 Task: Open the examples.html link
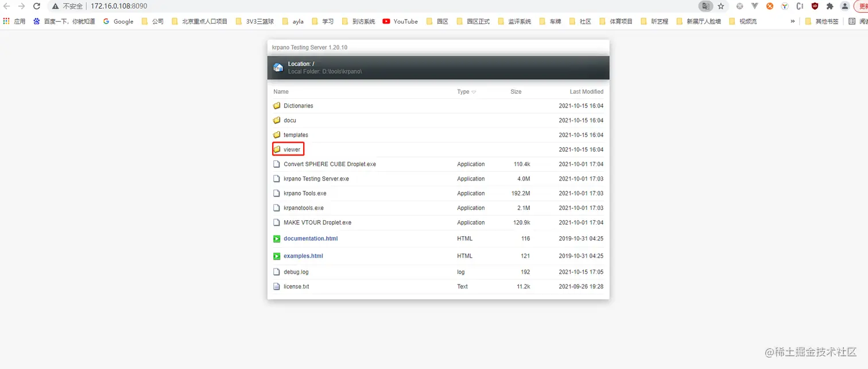(303, 256)
